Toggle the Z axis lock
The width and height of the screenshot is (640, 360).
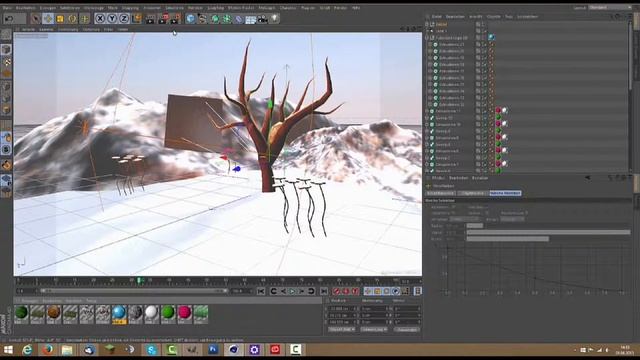(124, 18)
